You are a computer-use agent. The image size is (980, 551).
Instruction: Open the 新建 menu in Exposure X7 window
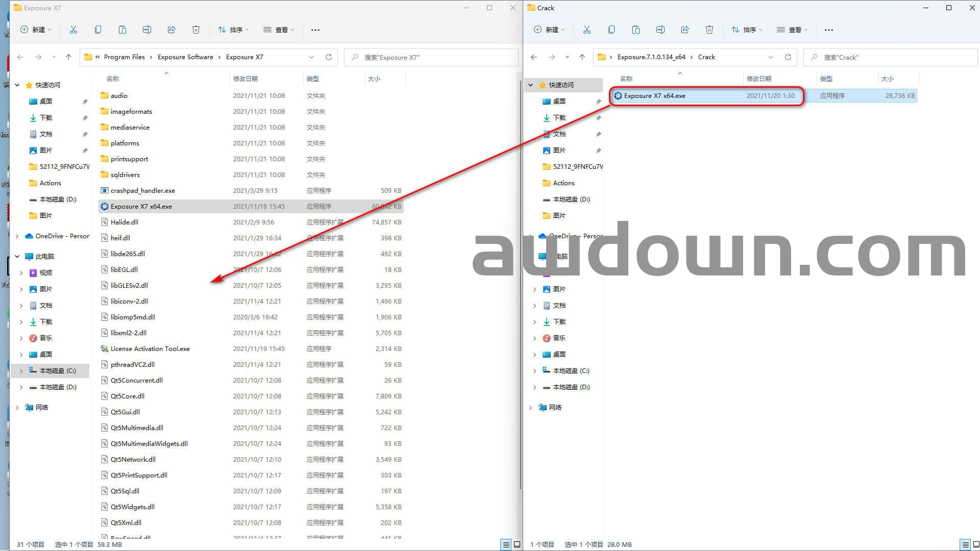(x=36, y=30)
